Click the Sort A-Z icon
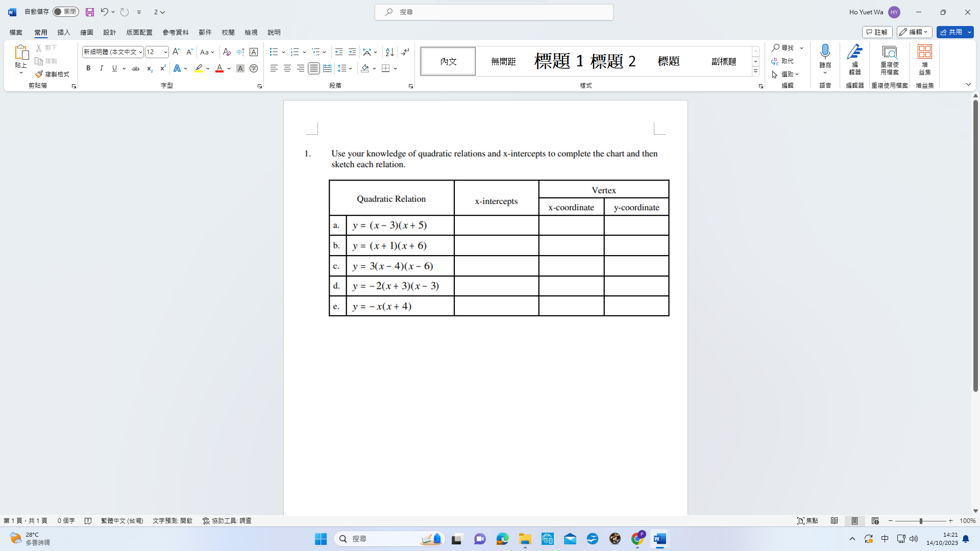This screenshot has width=980, height=551. pos(389,52)
